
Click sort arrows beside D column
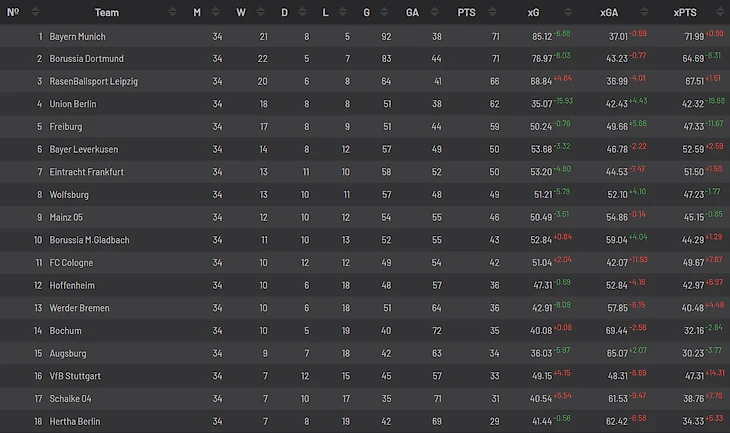(302, 12)
